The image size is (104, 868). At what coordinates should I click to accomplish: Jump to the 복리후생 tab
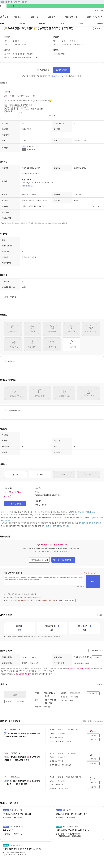point(61,24)
